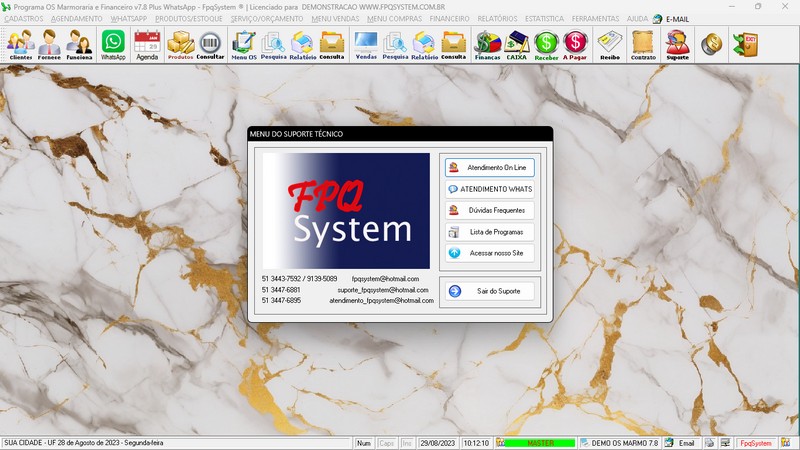The height and width of the screenshot is (450, 800).
Task: Click the gold coins toolbar icon
Action: coord(711,44)
